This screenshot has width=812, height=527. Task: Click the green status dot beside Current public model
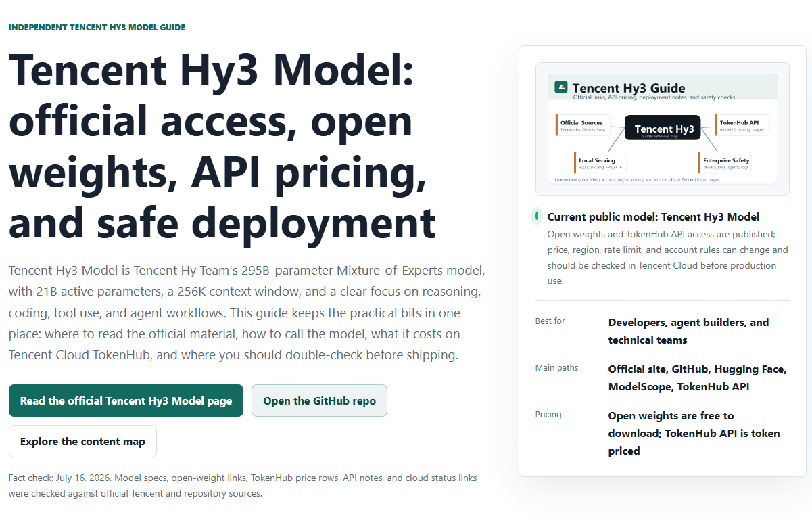(536, 216)
